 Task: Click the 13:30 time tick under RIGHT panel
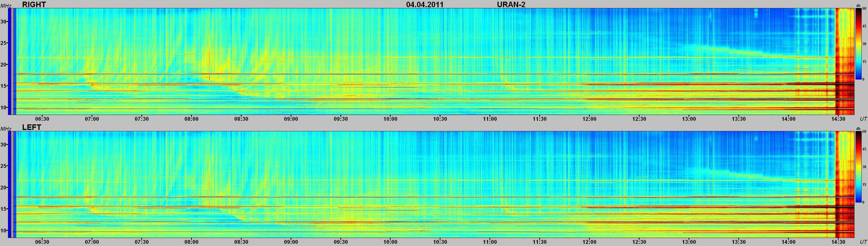coord(739,119)
